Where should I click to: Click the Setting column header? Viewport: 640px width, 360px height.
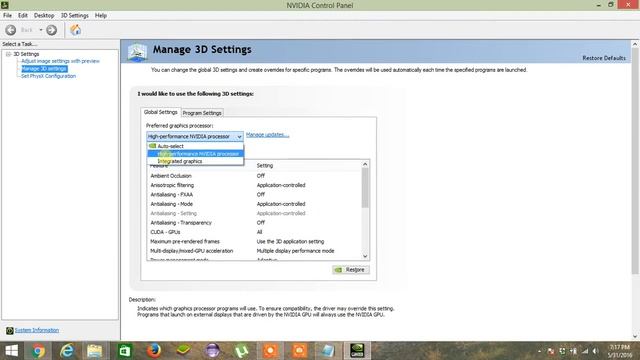coord(264,165)
